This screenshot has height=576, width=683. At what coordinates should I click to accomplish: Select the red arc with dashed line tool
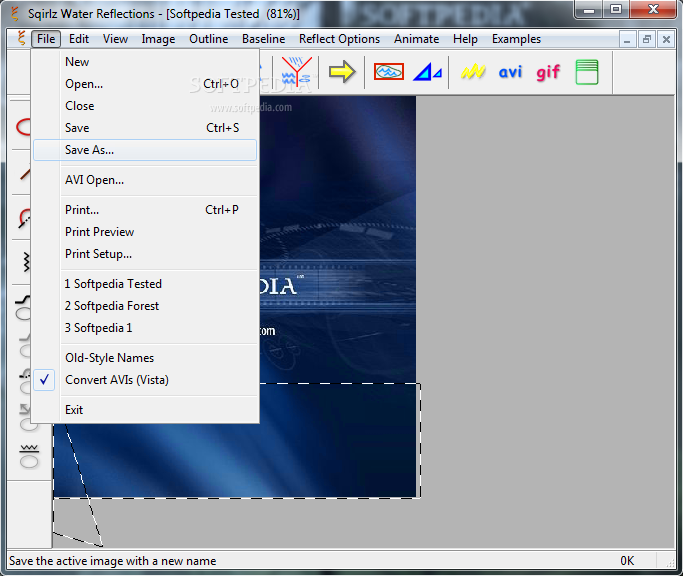(24, 218)
